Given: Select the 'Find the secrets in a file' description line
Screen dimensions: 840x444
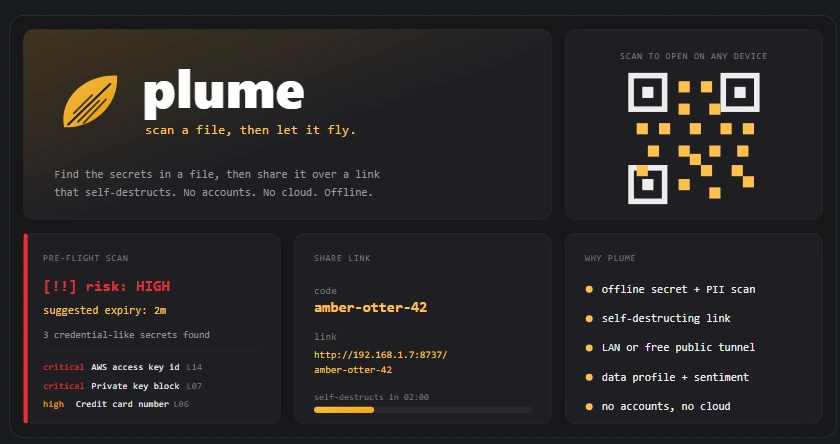Looking at the screenshot, I should 217,175.
